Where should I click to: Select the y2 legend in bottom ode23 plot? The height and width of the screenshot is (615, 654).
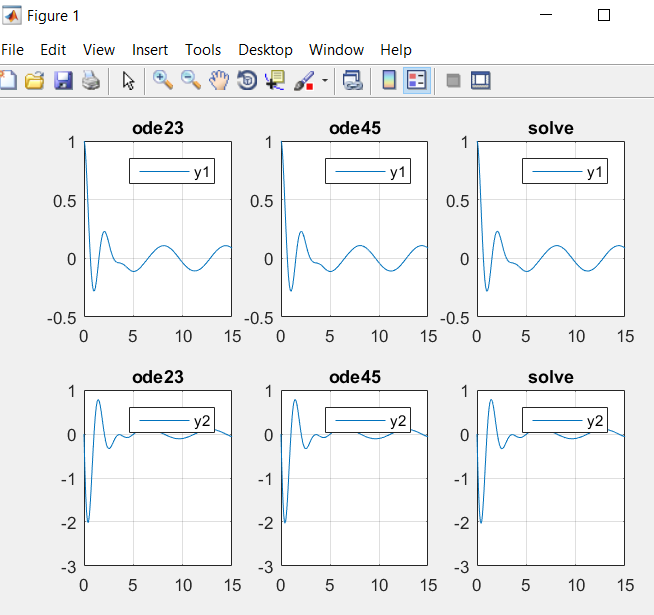(x=172, y=420)
